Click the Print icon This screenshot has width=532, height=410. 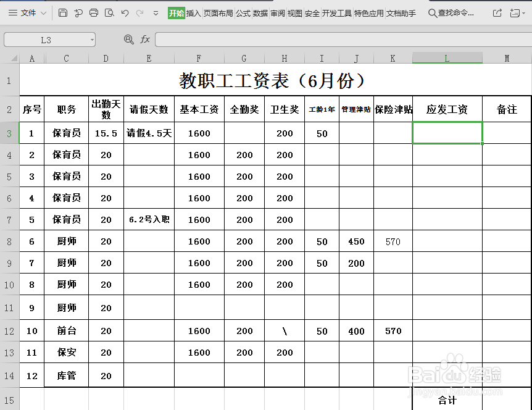tap(94, 13)
